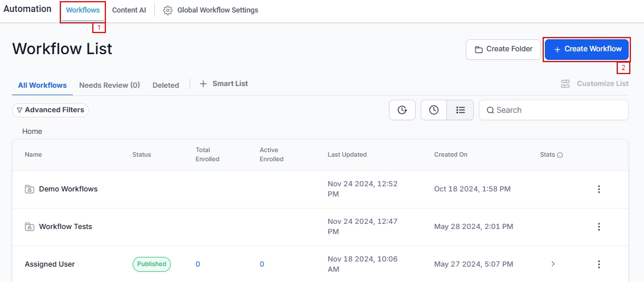
Task: Expand stats chevron for Assigned User
Action: 552,264
